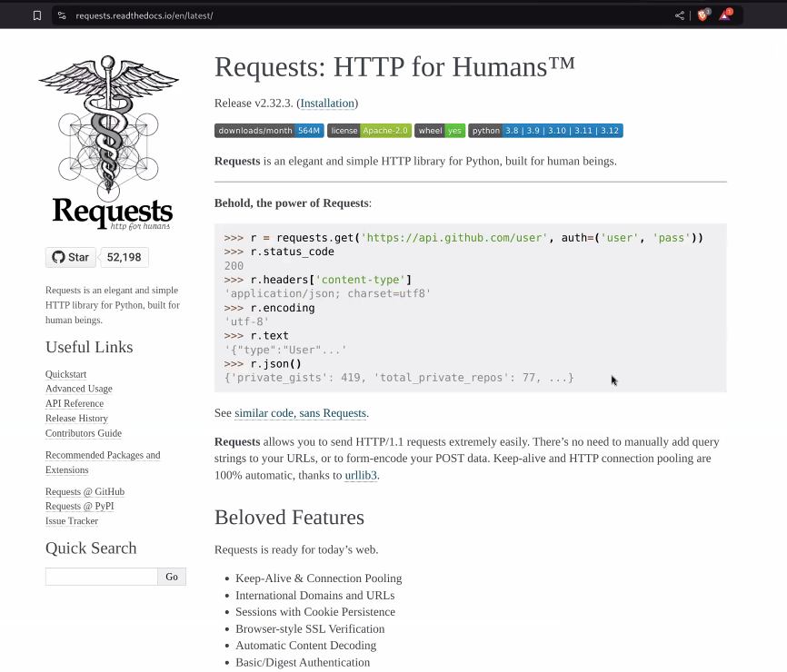Screen dimensions: 787x672
Task: Open the Issue Tracker link
Action: coord(72,521)
